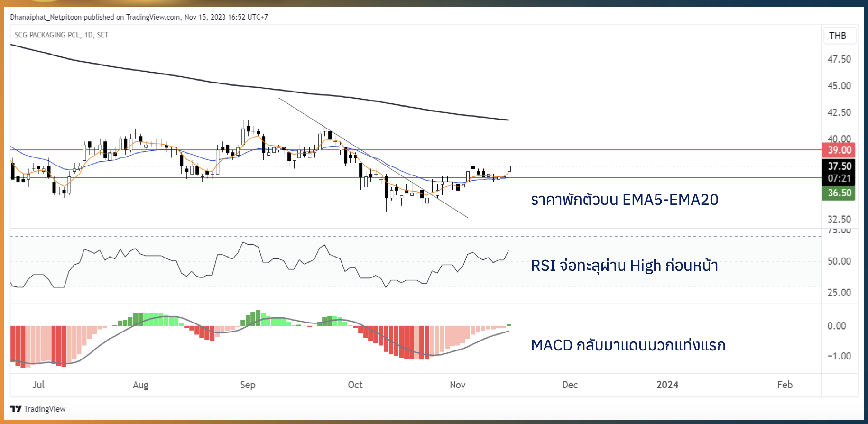Click the Jul label on time axis
Screen dimensions: 868x424
click(x=38, y=385)
